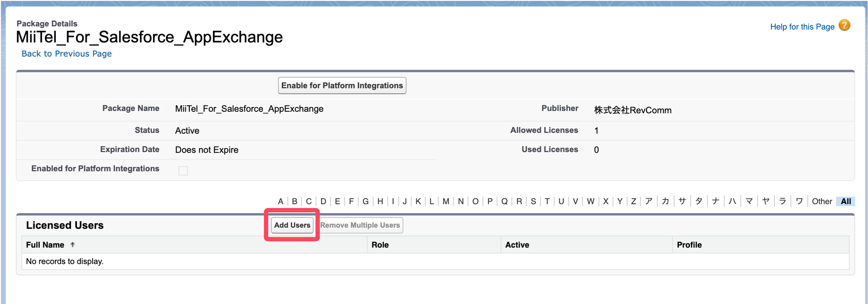The image size is (868, 304).
Task: Select the All filter
Action: (846, 201)
